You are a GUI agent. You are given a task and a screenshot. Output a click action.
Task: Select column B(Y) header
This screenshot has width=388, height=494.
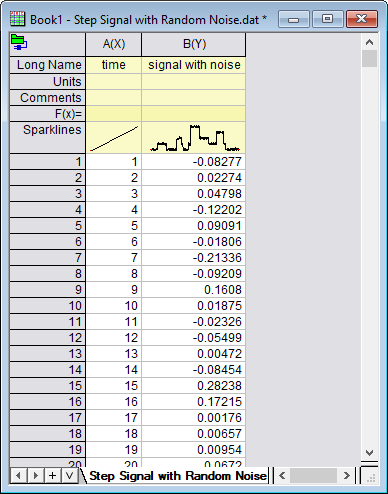coord(194,44)
